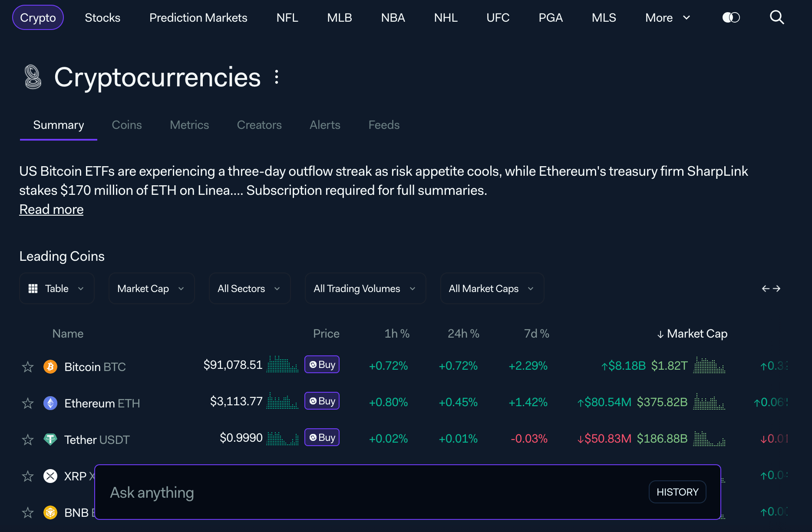812x532 pixels.
Task: Click the Tether USDT coin icon
Action: click(50, 439)
